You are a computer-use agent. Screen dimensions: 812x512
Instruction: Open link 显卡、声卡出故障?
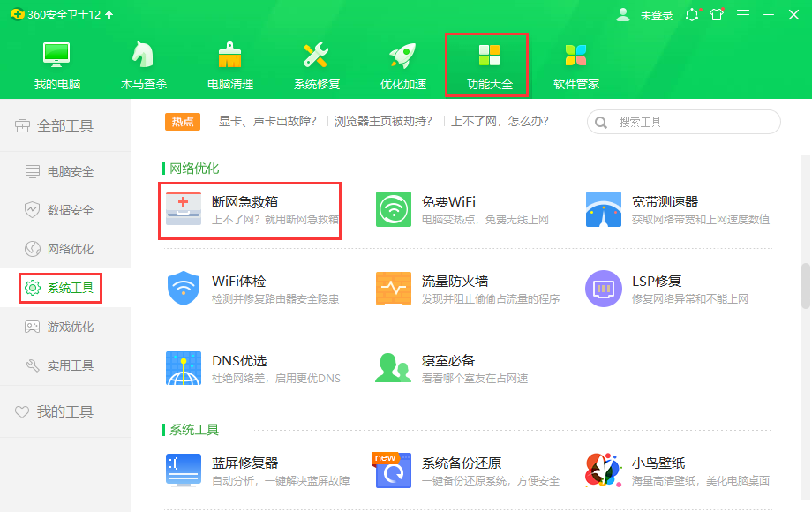tap(267, 121)
